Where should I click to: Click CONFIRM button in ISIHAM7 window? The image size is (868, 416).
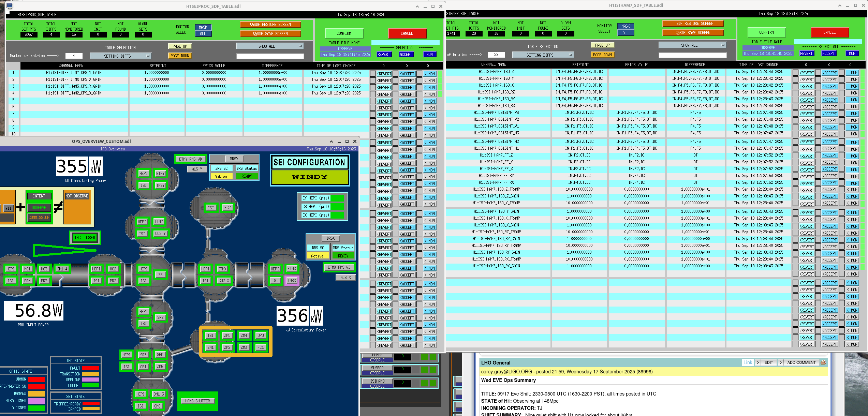coord(766,32)
